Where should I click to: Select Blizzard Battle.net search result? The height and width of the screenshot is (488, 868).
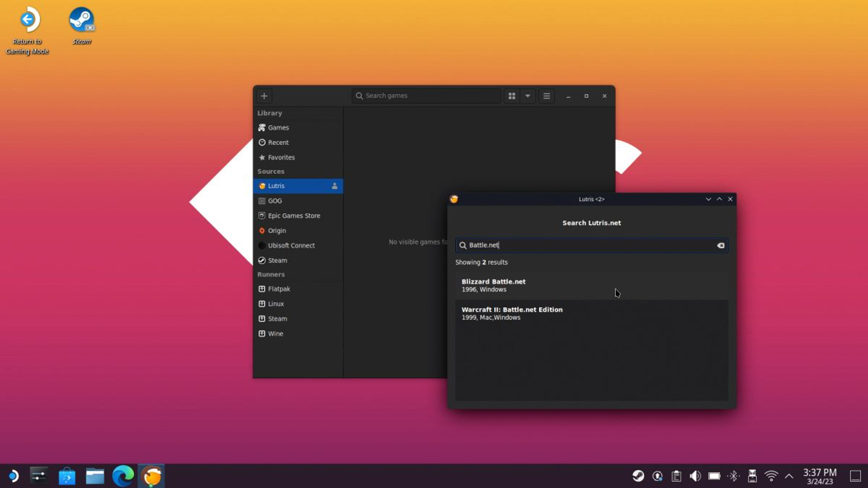(x=591, y=285)
